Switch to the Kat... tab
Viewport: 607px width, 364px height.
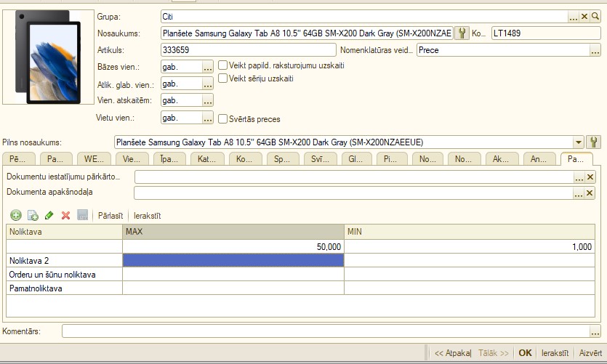pos(209,158)
